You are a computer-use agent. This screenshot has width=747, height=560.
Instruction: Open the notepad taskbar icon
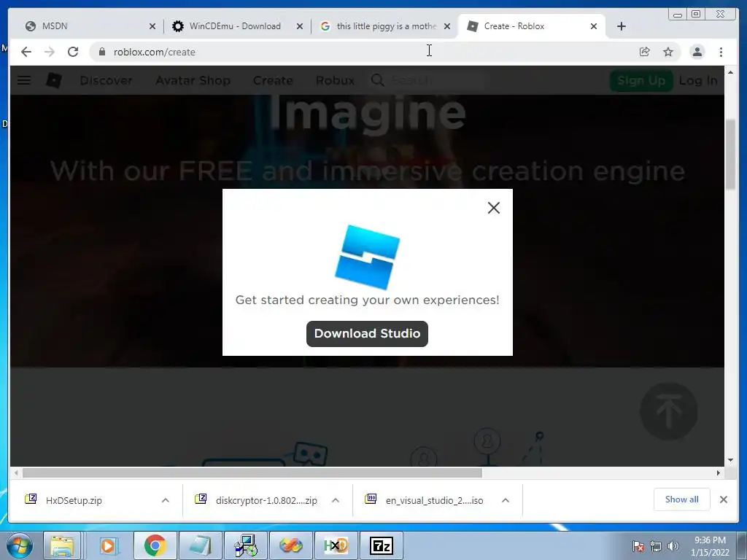[x=200, y=545]
